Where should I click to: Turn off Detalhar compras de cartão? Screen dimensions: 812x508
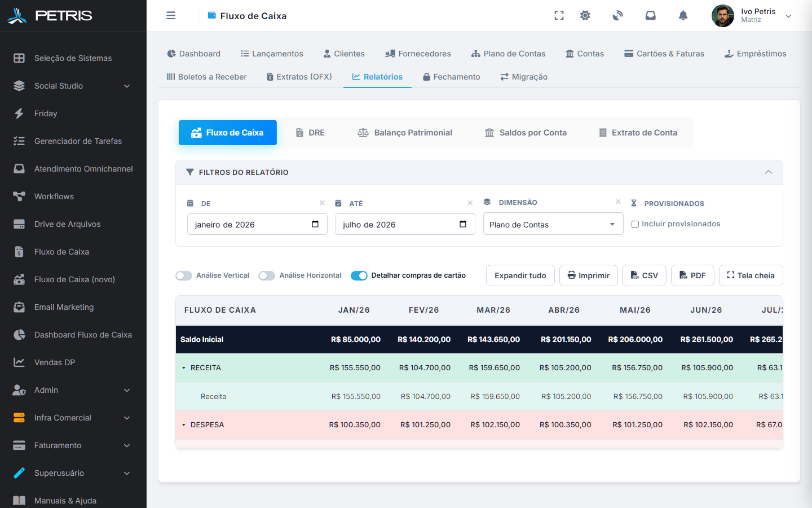pyautogui.click(x=359, y=275)
